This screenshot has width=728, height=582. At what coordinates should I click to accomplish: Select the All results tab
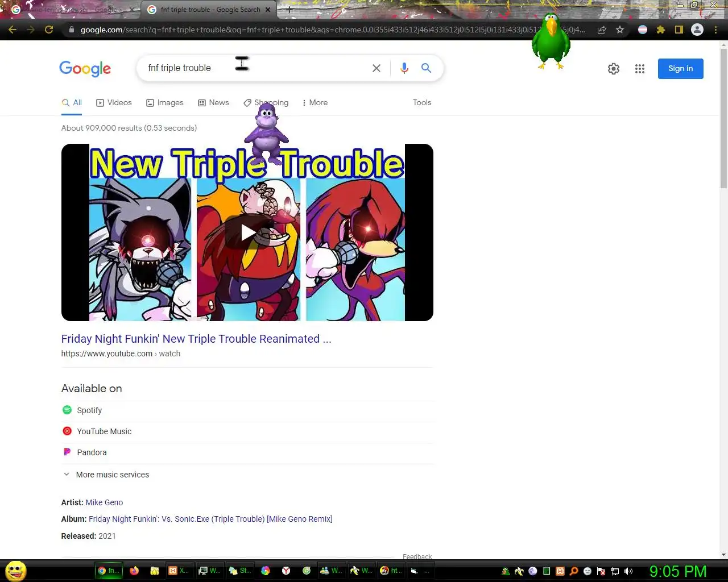(72, 103)
